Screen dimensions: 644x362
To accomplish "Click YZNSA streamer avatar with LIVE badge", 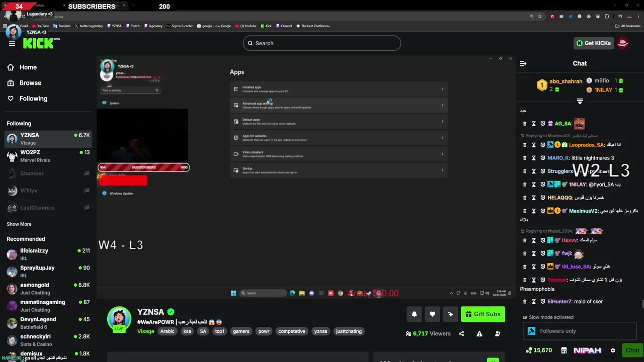I will (x=119, y=319).
